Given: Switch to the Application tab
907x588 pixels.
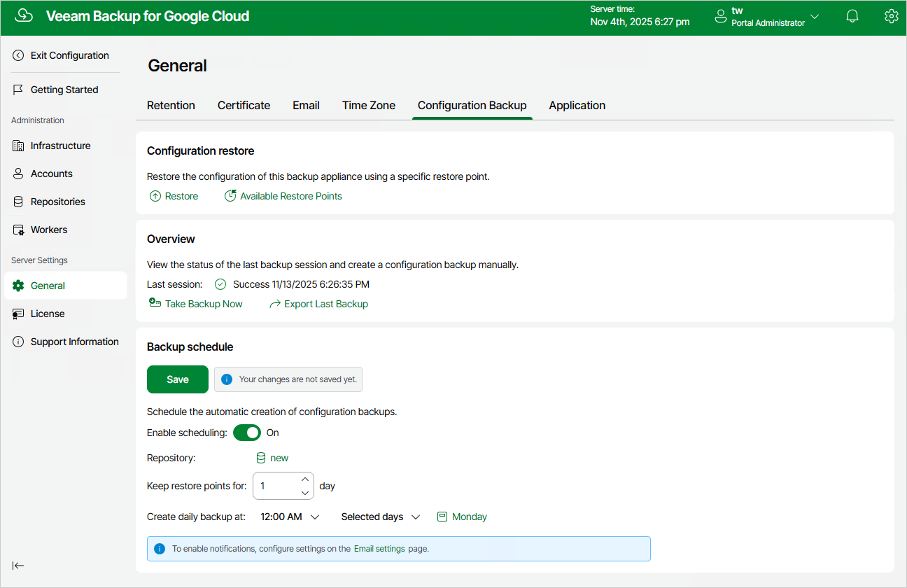Looking at the screenshot, I should [x=577, y=105].
